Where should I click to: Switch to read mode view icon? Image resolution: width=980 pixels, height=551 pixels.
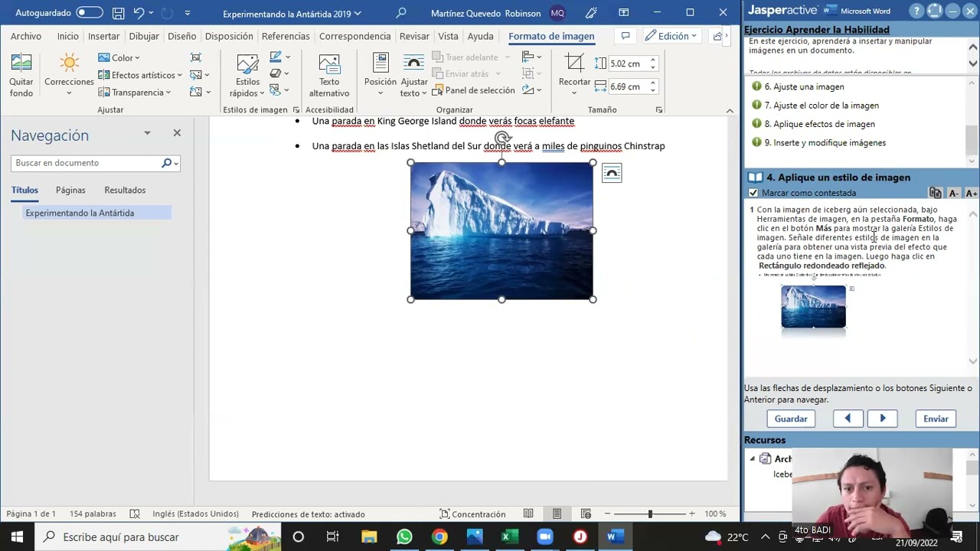[x=528, y=514]
